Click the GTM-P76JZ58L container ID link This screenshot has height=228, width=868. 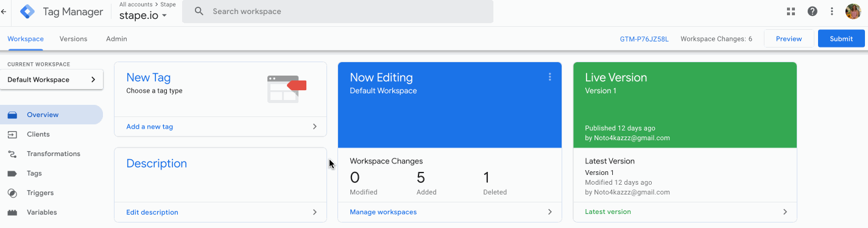coord(644,39)
